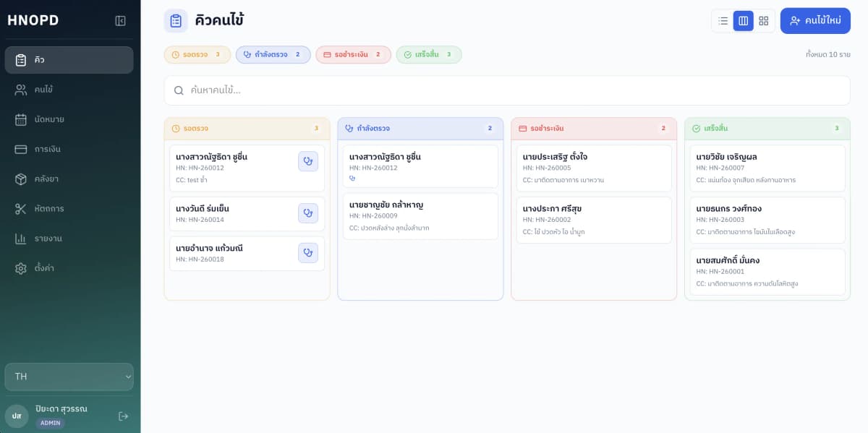This screenshot has width=868, height=433.
Task: Go to คลังยา pharmacy inventory
Action: tap(69, 179)
